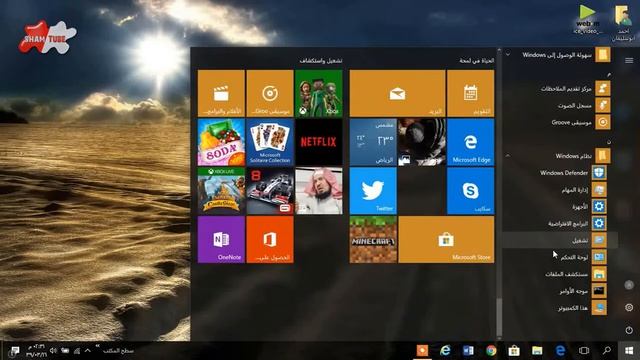Open الأجهزة devices entry
Image resolution: width=640 pixels, height=360 pixels.
click(x=560, y=207)
